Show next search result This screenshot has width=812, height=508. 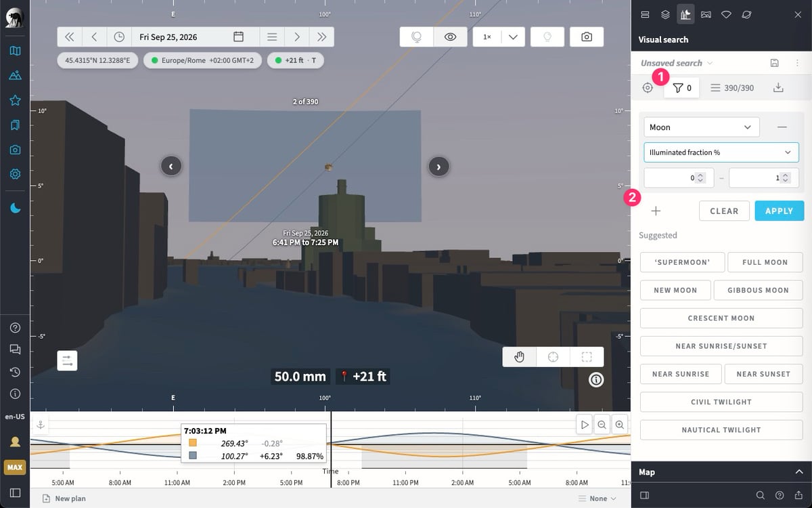coord(439,165)
